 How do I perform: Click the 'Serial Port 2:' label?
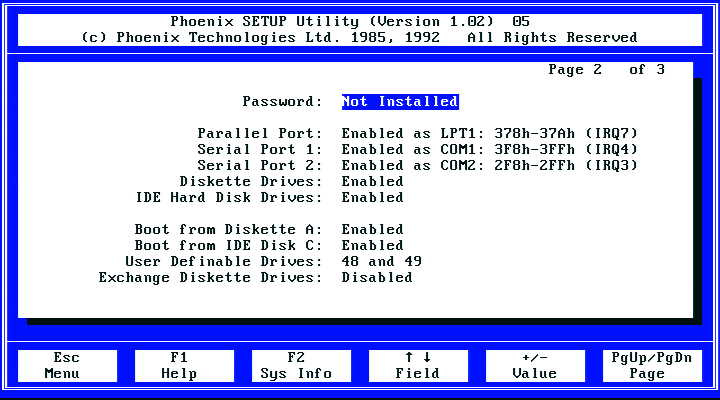(x=260, y=165)
